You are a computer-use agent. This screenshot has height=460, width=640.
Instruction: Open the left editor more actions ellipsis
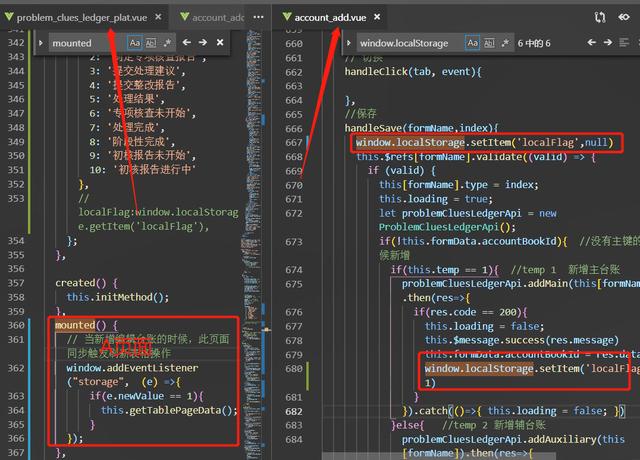click(x=258, y=17)
